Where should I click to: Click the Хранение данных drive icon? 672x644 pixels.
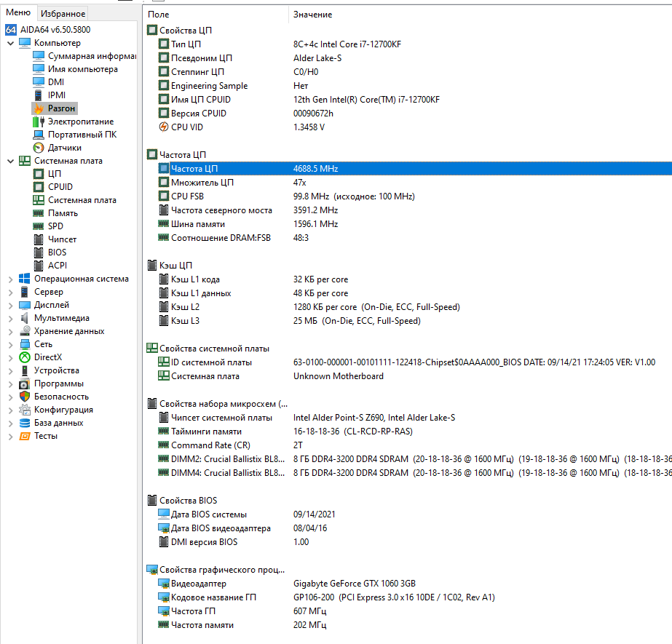click(x=25, y=331)
